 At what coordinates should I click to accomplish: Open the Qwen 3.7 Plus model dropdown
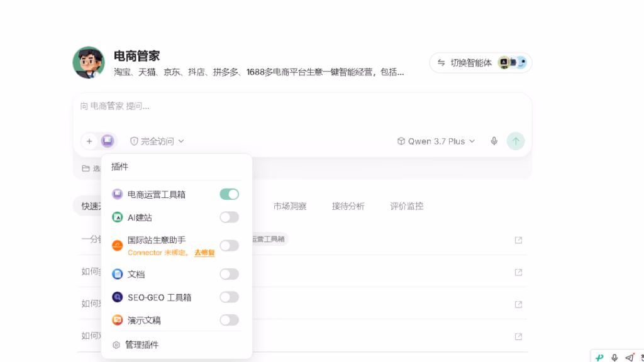tap(436, 141)
